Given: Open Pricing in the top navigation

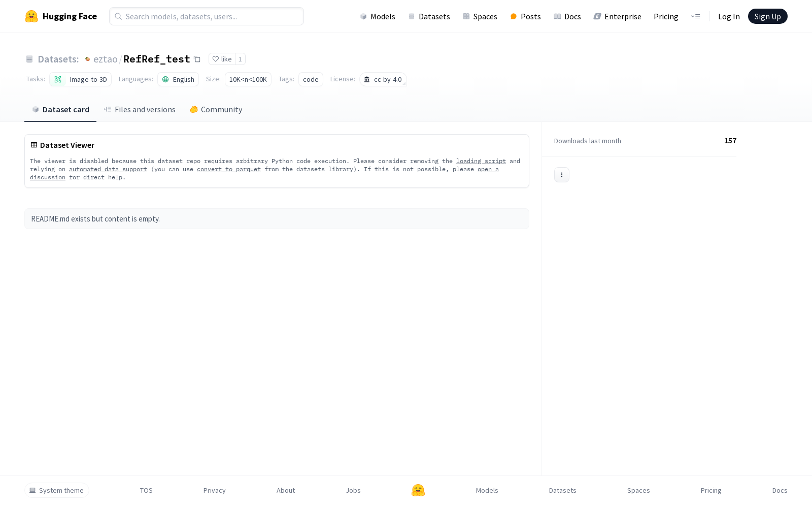Looking at the screenshot, I should coord(666,16).
